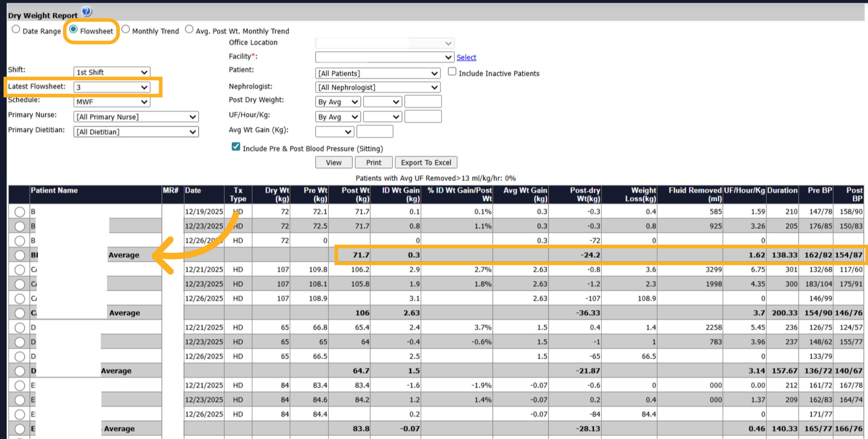The width and height of the screenshot is (868, 439).
Task: Click the Avg Wt Gain value input field
Action: pos(375,132)
